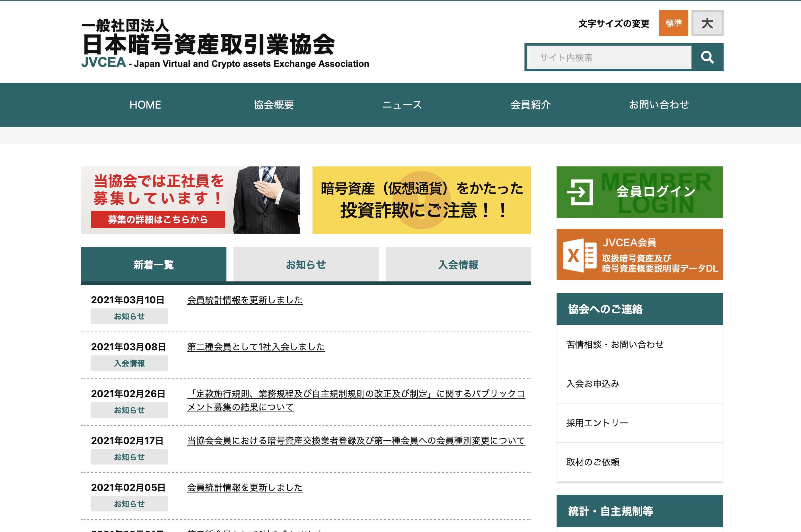
Task: Open the 会員紹介 menu item
Action: click(x=531, y=105)
